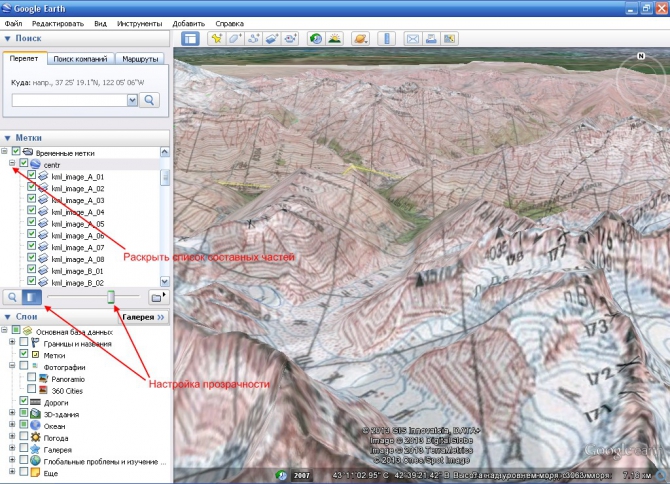This screenshot has width=670, height=484.
Task: Collapse the Поиск panel
Action: (7, 38)
